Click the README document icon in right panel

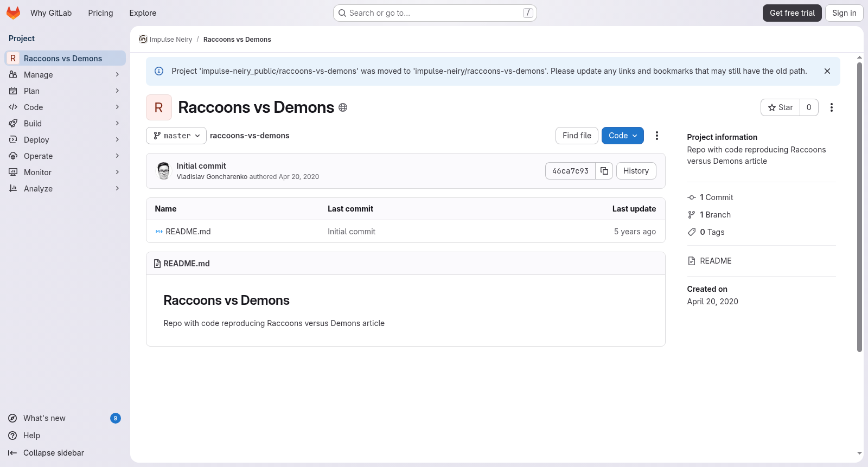pyautogui.click(x=692, y=261)
